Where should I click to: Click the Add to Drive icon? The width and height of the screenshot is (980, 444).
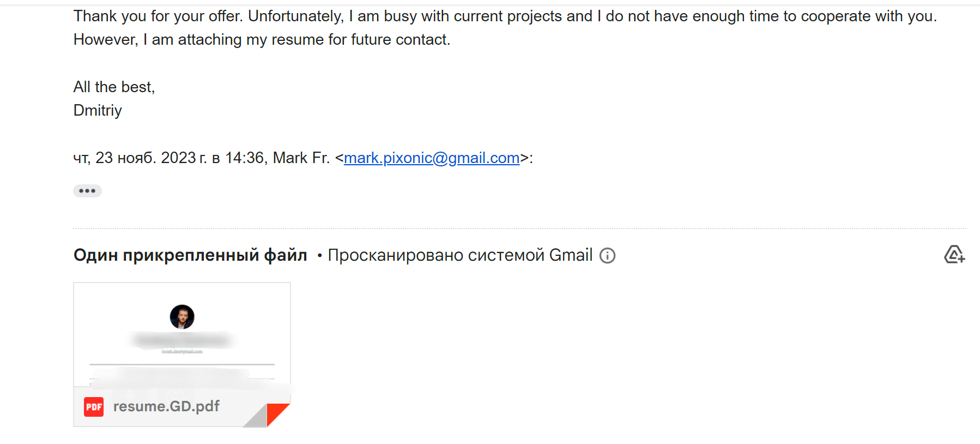[954, 255]
